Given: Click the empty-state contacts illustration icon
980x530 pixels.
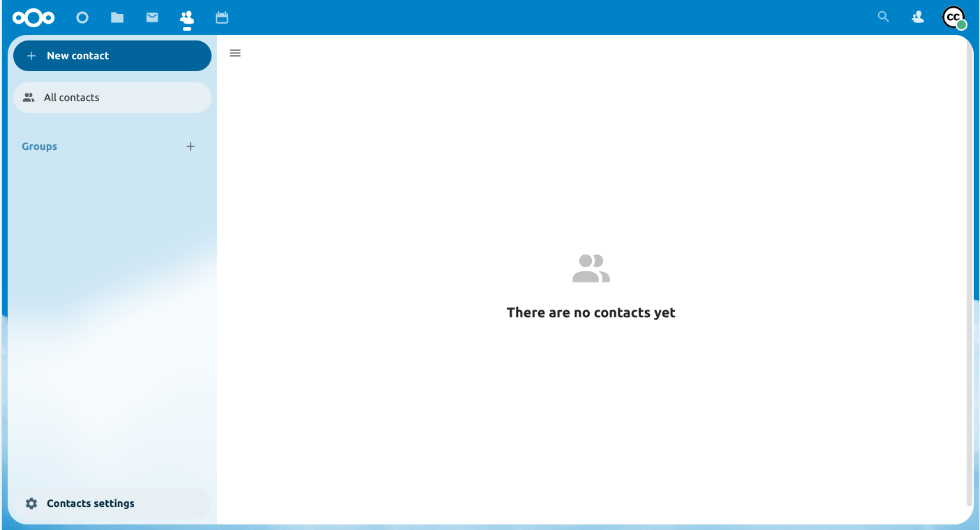Looking at the screenshot, I should [591, 268].
